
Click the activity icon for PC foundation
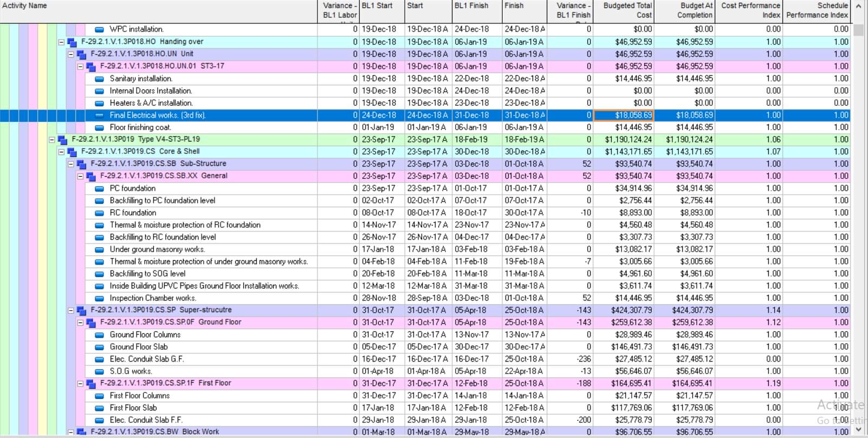[99, 188]
